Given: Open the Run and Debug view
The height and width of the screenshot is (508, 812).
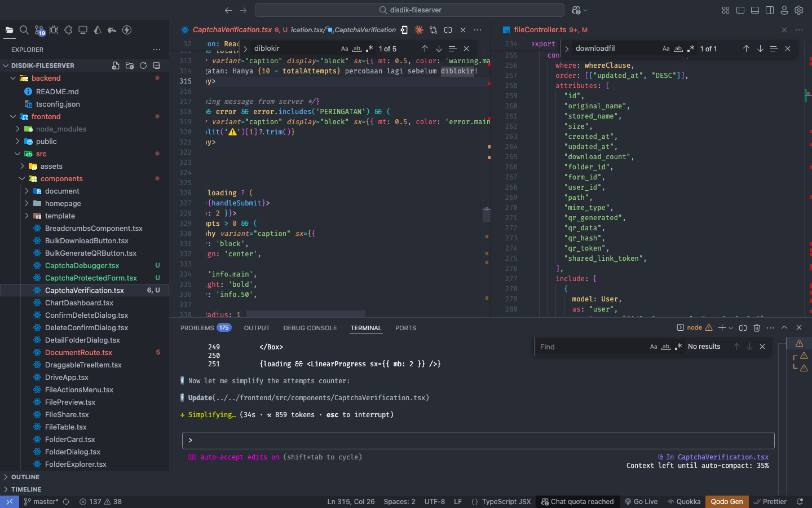Looking at the screenshot, I should [54, 30].
